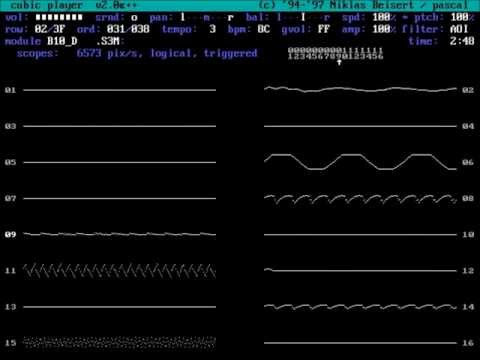
Task: Adjust the bal balance indicator
Action: [303, 17]
